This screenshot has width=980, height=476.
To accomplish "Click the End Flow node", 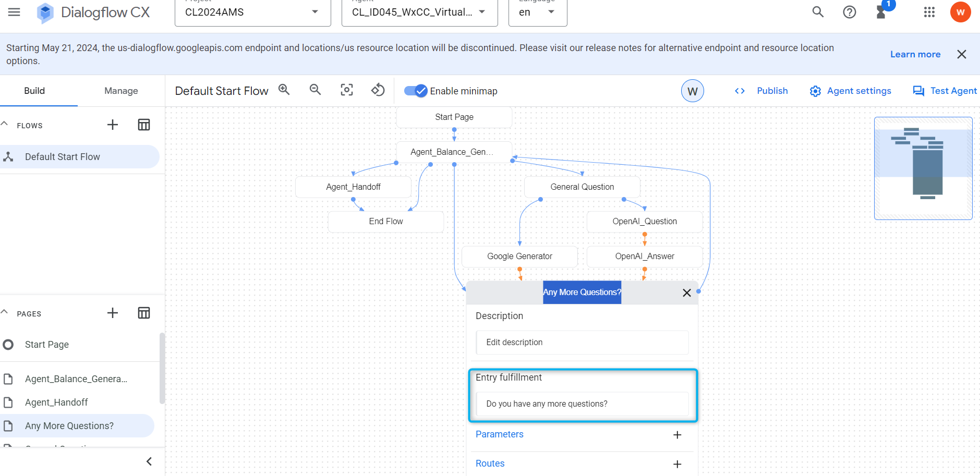I will point(386,222).
